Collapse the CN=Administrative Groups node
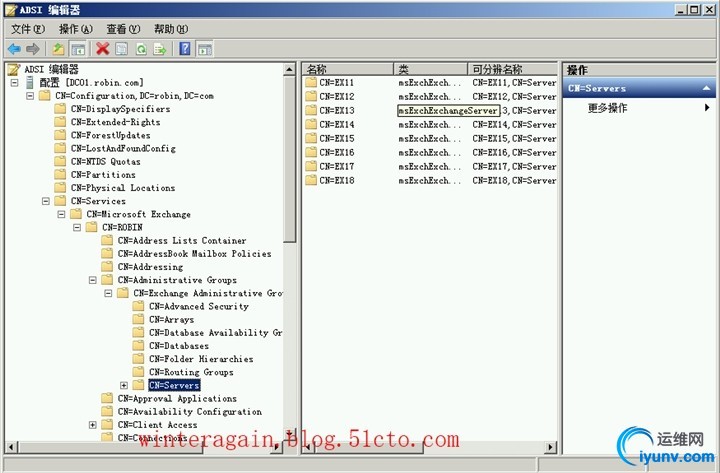Screen dimensions: 720x473 [x=92, y=280]
